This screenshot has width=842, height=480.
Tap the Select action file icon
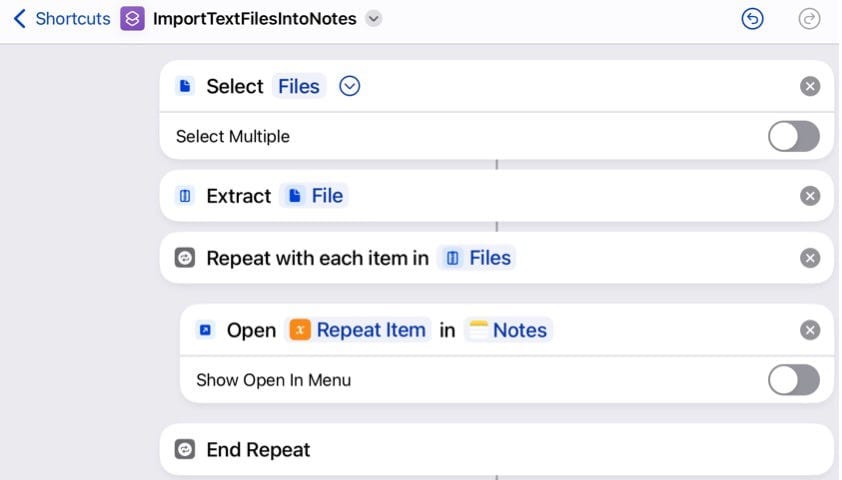tap(185, 86)
